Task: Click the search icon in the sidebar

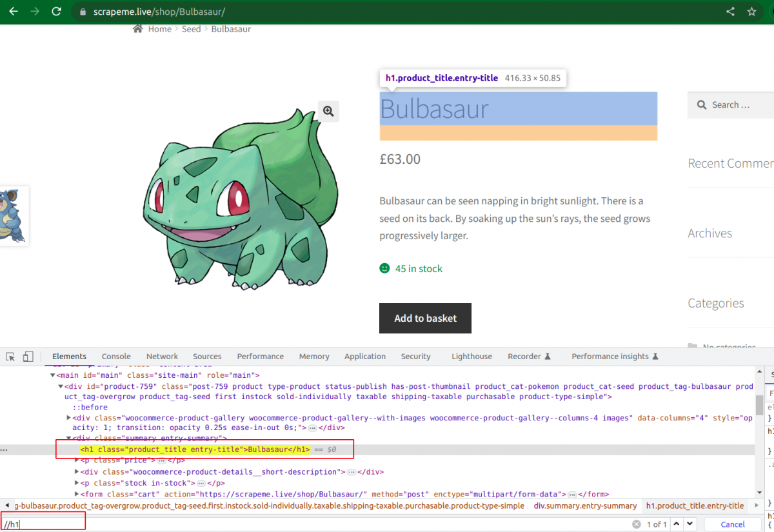Action: tap(701, 104)
